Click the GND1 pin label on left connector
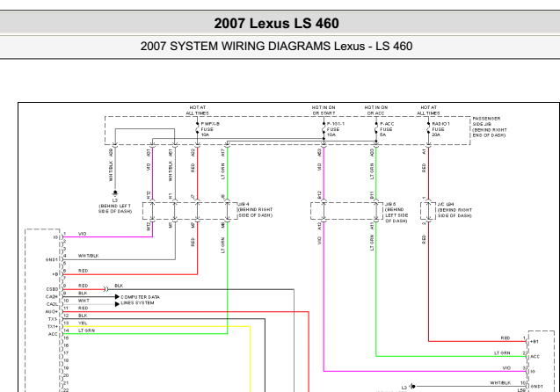The height and width of the screenshot is (392, 560). click(x=51, y=259)
